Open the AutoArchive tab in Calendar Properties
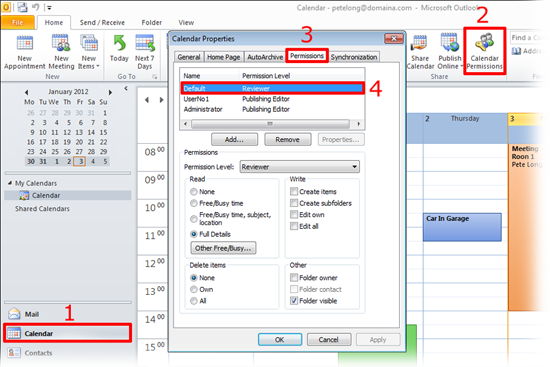The height and width of the screenshot is (367, 550). click(265, 57)
